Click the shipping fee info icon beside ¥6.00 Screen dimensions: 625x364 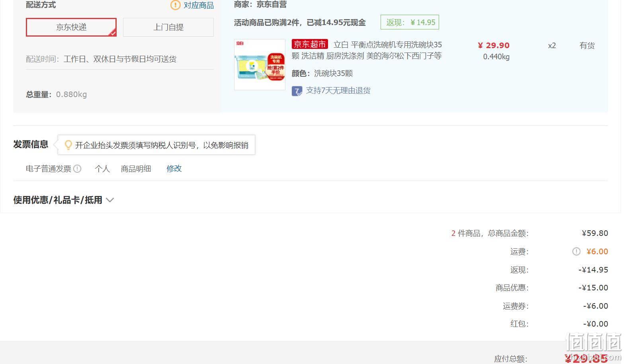coord(576,251)
